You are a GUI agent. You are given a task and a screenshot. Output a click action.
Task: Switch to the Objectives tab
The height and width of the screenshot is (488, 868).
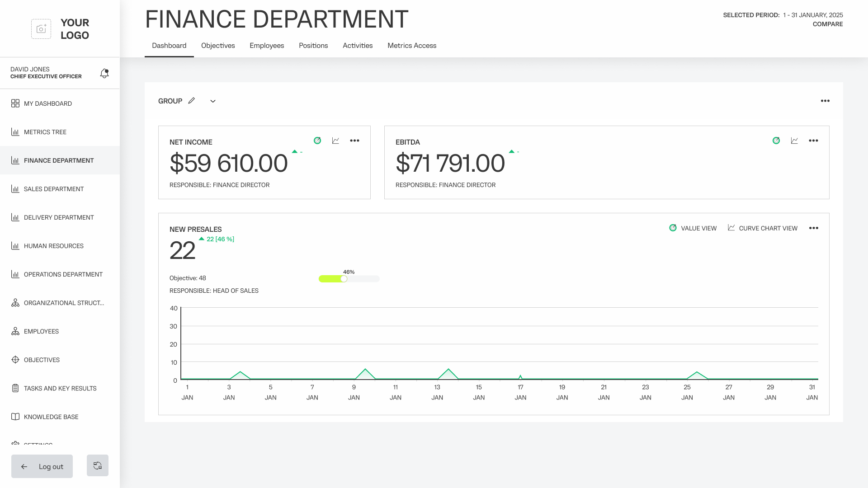tap(218, 46)
